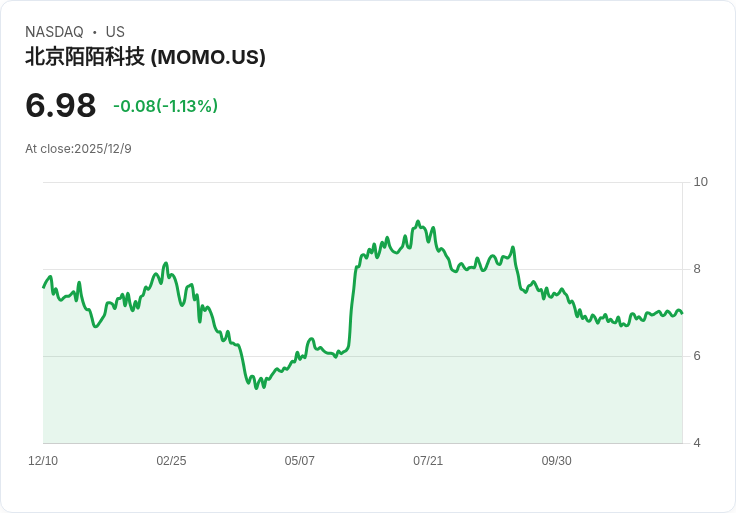The width and height of the screenshot is (736, 513).
Task: Click the 10 price axis label
Action: click(x=700, y=182)
